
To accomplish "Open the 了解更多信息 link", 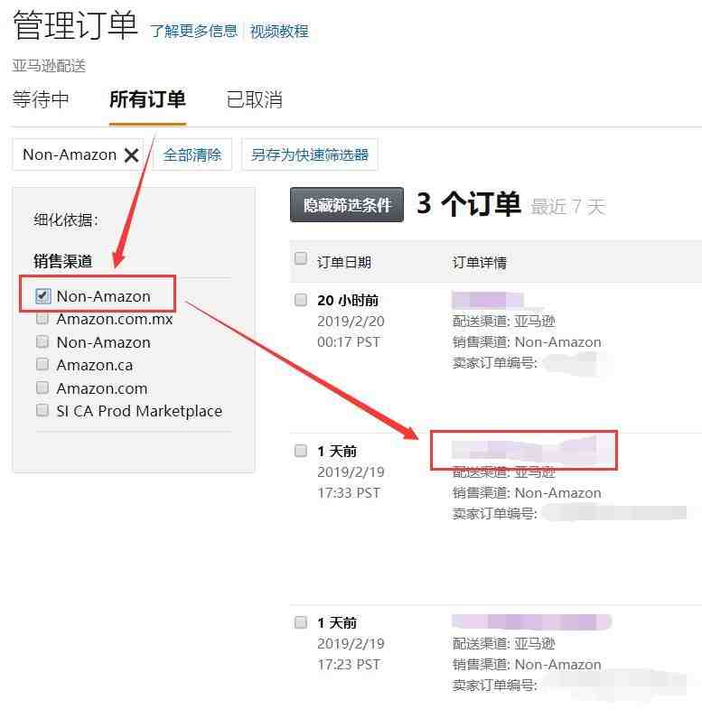I will point(193,31).
